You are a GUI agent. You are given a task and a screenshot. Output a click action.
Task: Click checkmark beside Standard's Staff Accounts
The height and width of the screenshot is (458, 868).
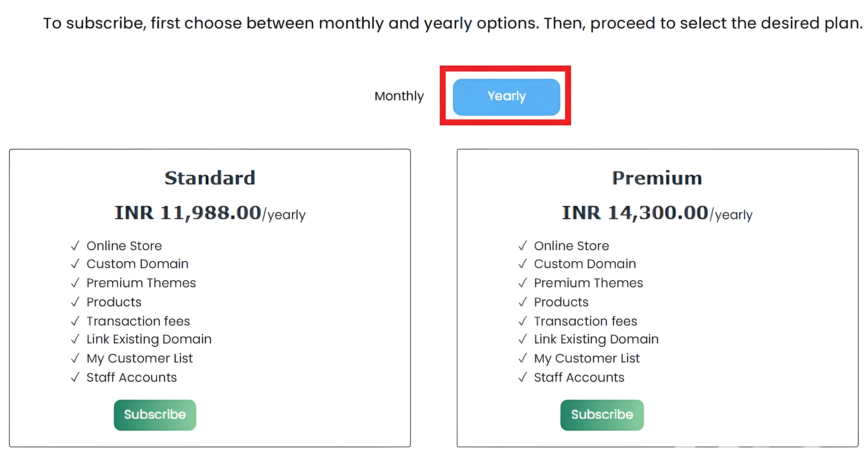pos(75,377)
